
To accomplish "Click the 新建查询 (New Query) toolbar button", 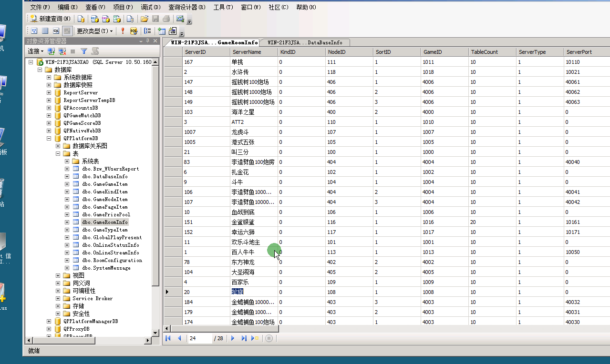I will click(x=50, y=19).
